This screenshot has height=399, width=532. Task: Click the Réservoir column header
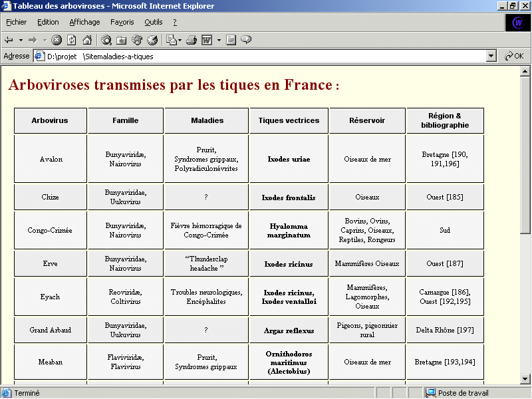(x=368, y=120)
